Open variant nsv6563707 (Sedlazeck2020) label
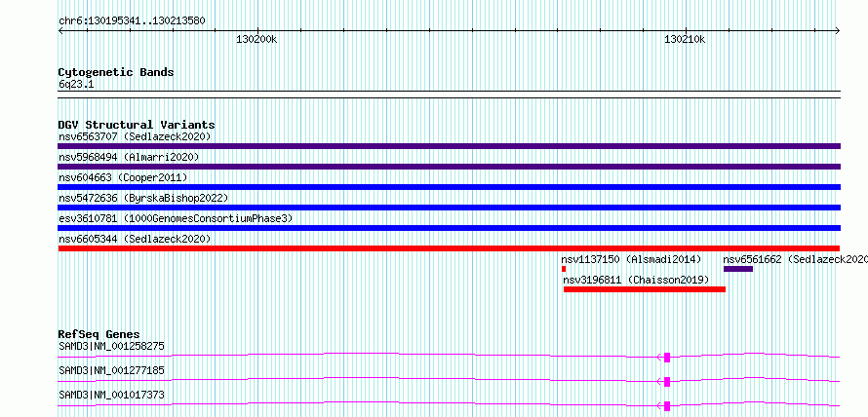This screenshot has height=417, width=868. pyautogui.click(x=135, y=136)
